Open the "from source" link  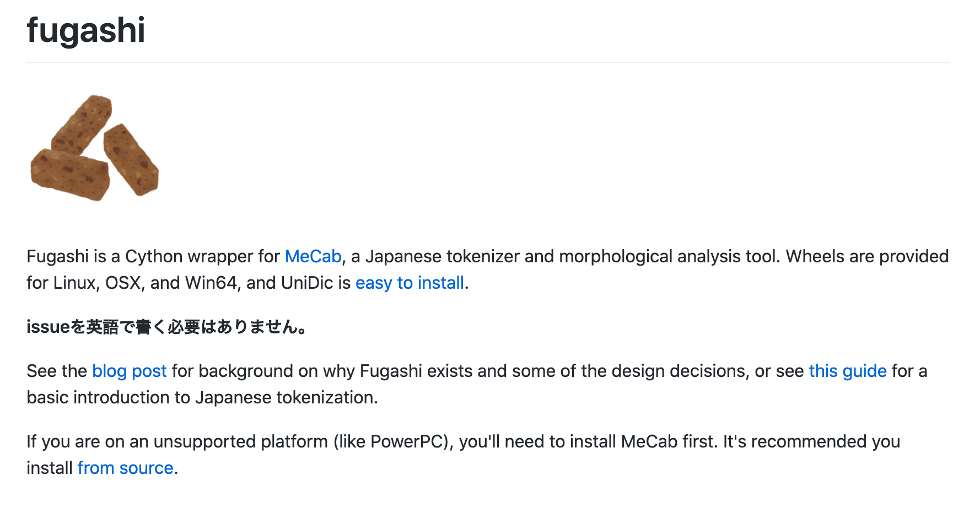(126, 468)
